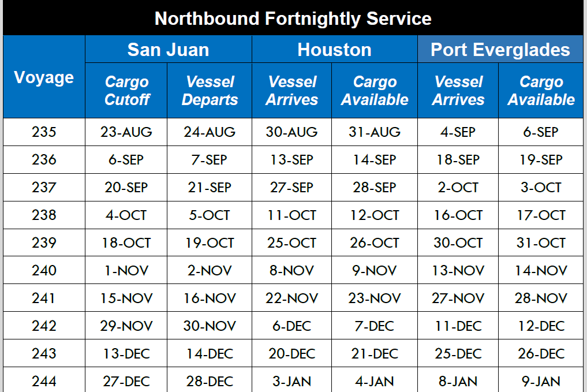Screen dimensions: 587x392
Task: Click Port Everglades Vessel Arrives header
Action: point(458,91)
